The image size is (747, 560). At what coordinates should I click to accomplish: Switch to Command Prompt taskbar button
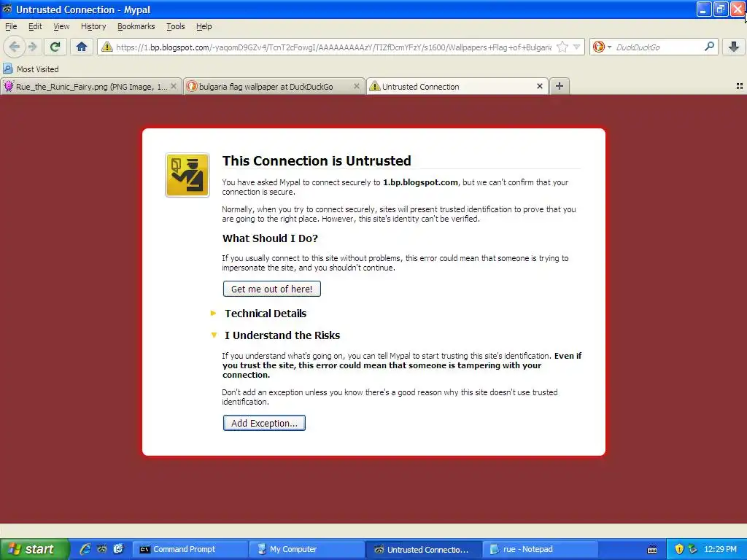tap(190, 549)
